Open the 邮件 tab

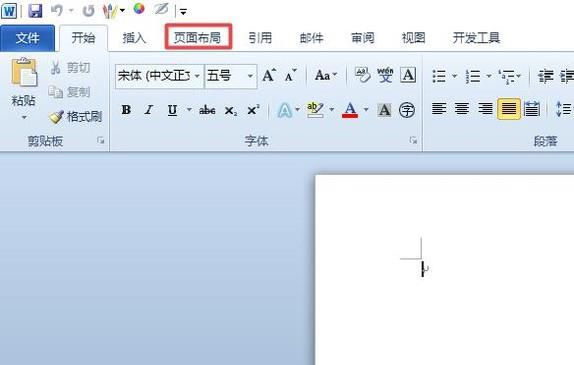click(312, 38)
